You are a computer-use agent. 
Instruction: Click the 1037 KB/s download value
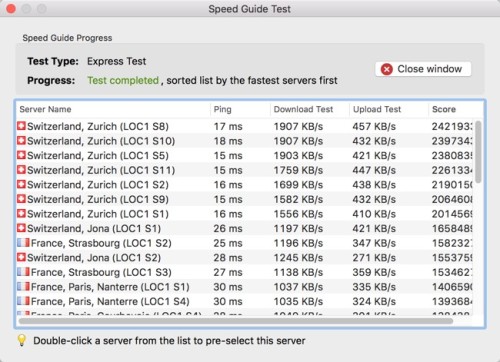[x=298, y=287]
